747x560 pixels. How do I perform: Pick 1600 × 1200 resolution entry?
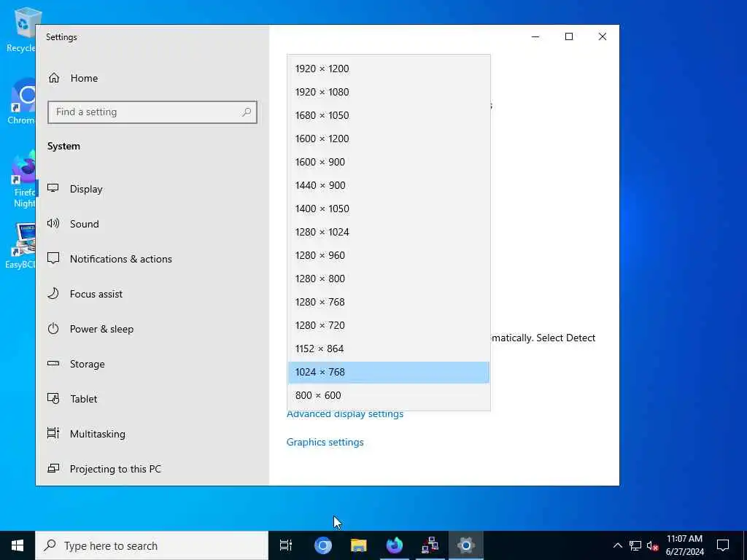[388, 139]
